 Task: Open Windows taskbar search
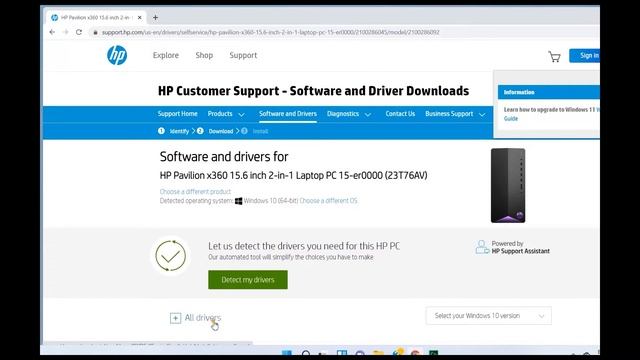[x=306, y=353]
